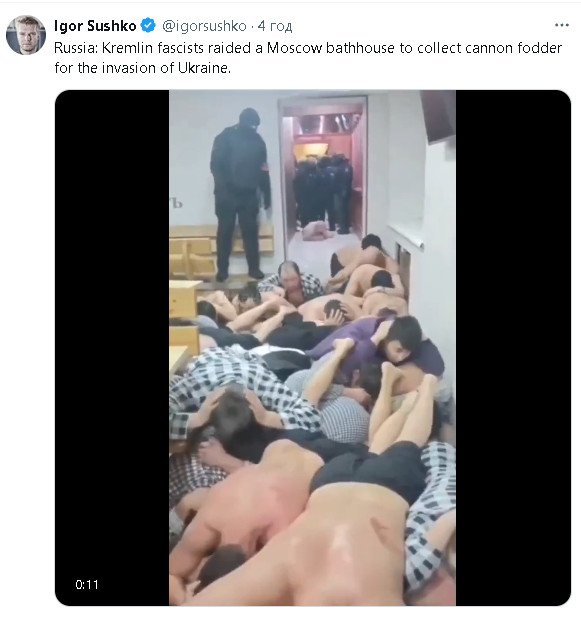Screen dimensions: 581x621
Task: Click the blue verified checkmark badge
Action: (x=149, y=26)
